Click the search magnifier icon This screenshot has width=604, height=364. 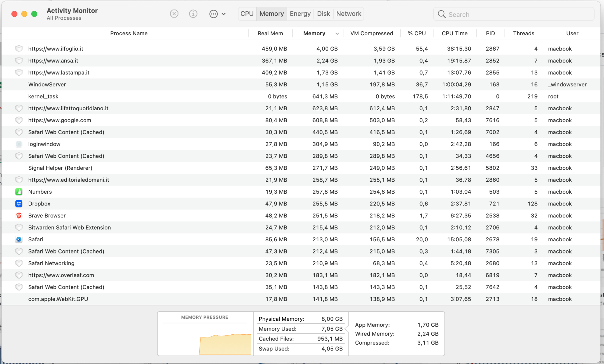click(x=442, y=14)
